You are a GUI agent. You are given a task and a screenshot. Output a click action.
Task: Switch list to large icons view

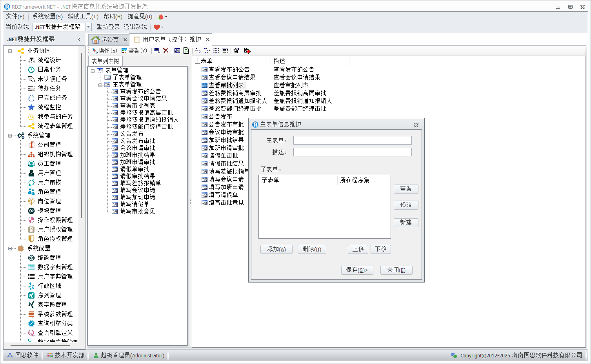tap(198, 51)
